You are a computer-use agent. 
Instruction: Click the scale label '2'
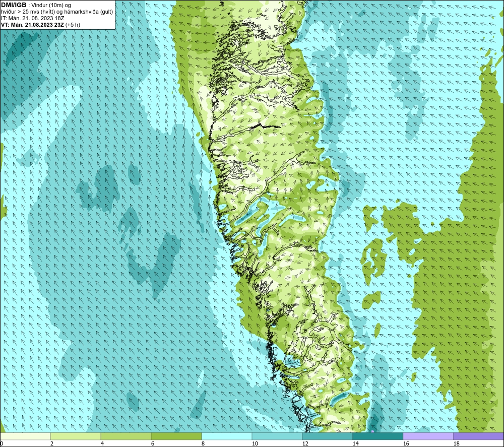52,444
